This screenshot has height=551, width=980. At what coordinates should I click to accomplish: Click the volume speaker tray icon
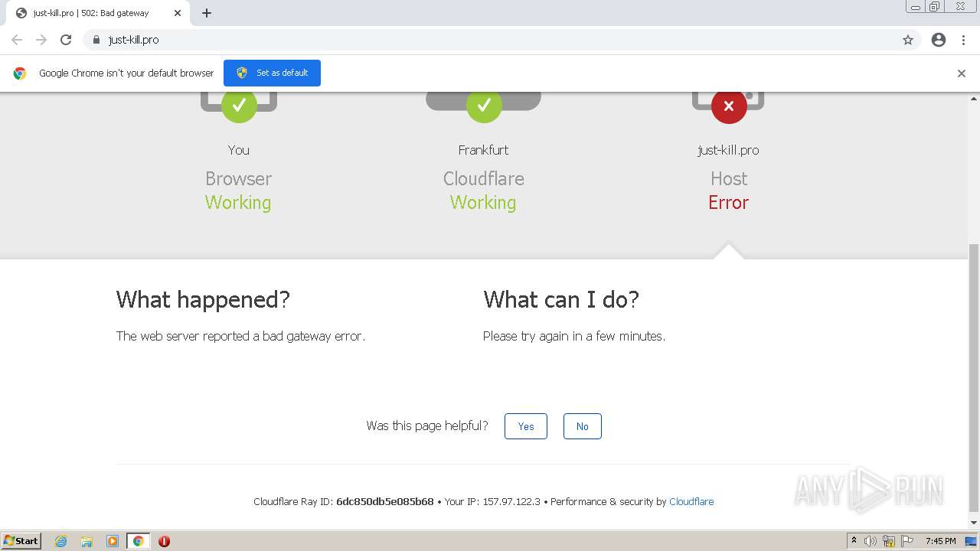(x=871, y=541)
